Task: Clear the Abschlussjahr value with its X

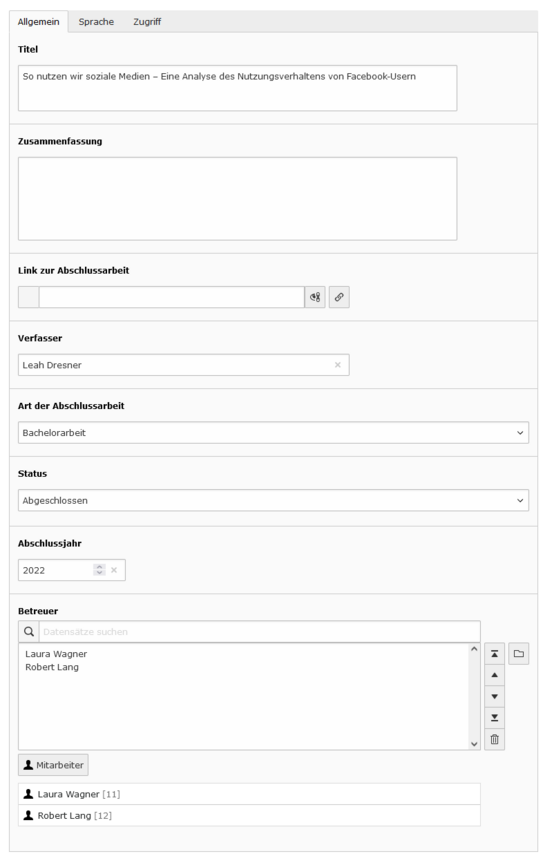Action: [114, 570]
